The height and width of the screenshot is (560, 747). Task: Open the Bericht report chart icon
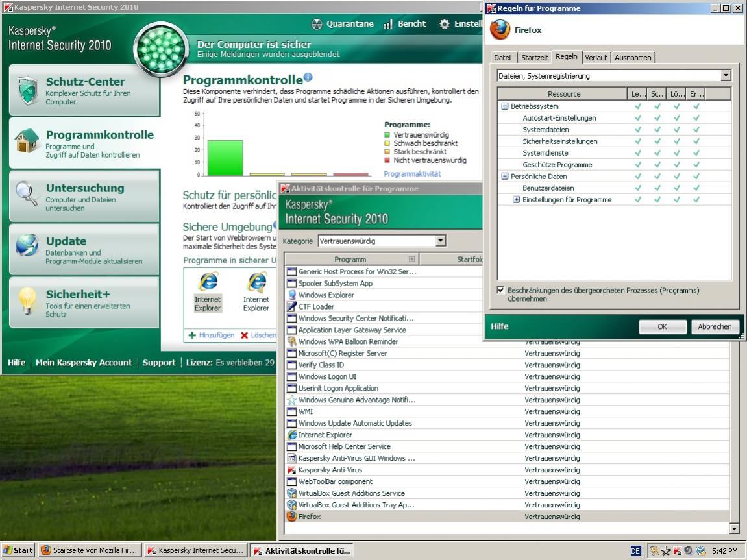coord(388,24)
